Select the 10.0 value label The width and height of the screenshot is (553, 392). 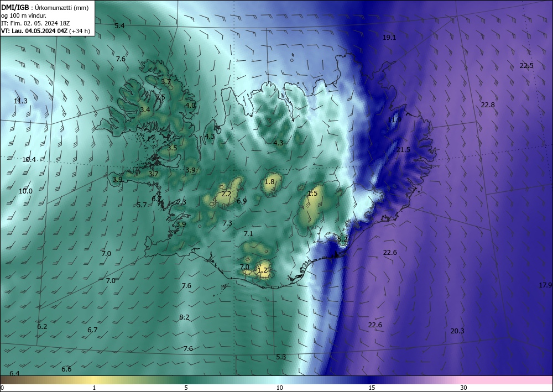[x=25, y=191]
